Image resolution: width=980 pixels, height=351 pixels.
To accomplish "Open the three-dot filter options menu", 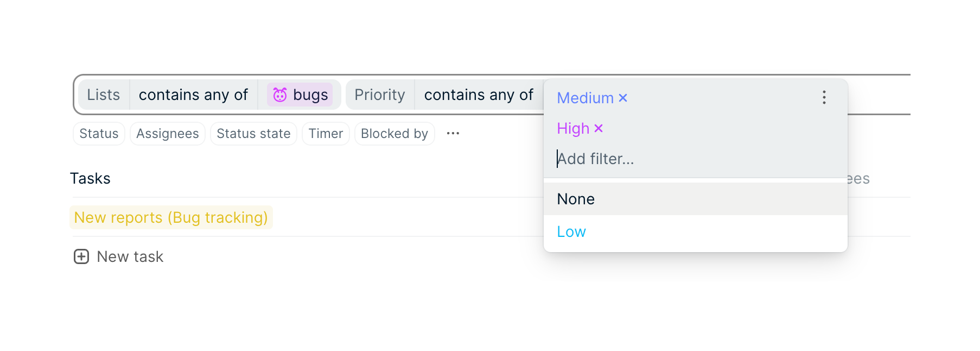I will 824,98.
